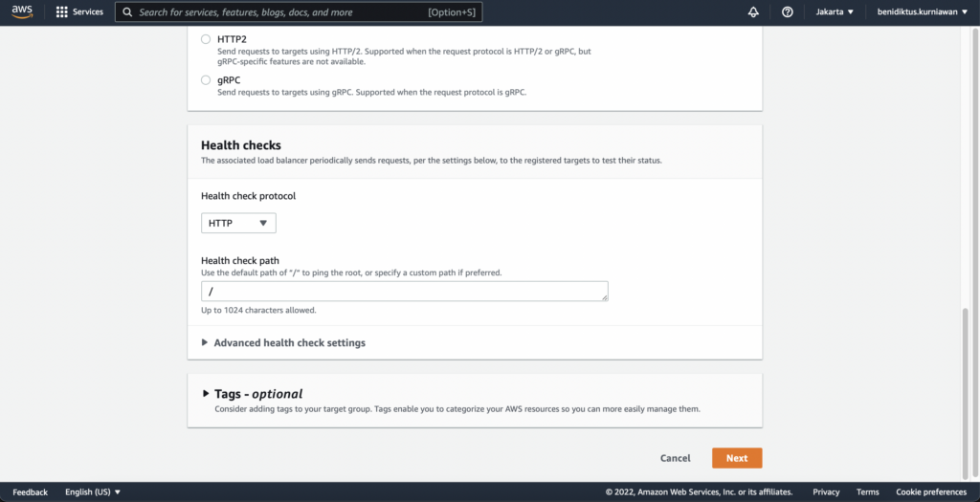This screenshot has height=502, width=980.
Task: Click the Next button
Action: [x=737, y=458]
